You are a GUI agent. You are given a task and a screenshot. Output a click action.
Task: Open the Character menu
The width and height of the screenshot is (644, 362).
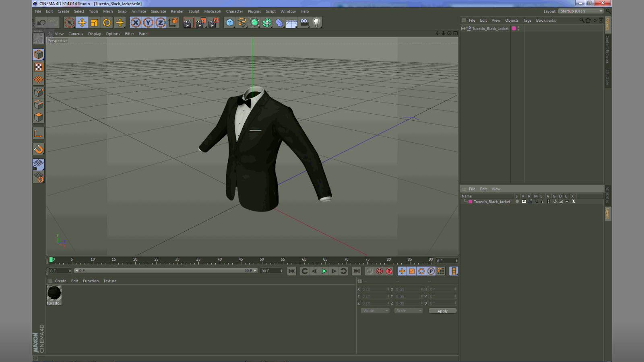click(234, 12)
